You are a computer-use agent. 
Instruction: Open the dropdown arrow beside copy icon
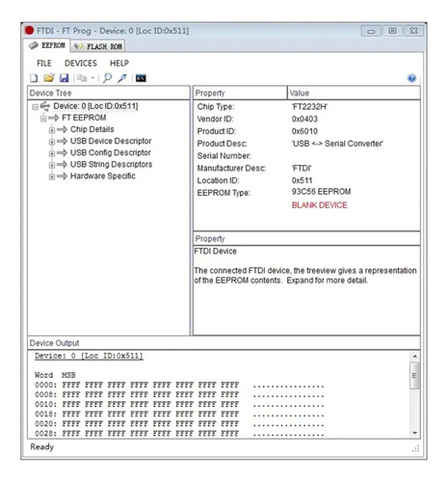(x=92, y=78)
